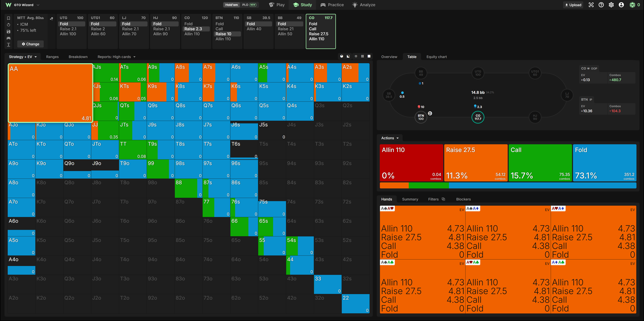644x321 pixels.
Task: Switch game type to Hold'em
Action: click(x=232, y=5)
